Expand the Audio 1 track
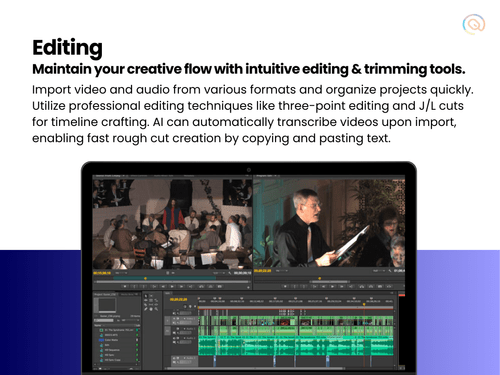Image resolution: width=500 pixels, height=375 pixels. pyautogui.click(x=184, y=329)
